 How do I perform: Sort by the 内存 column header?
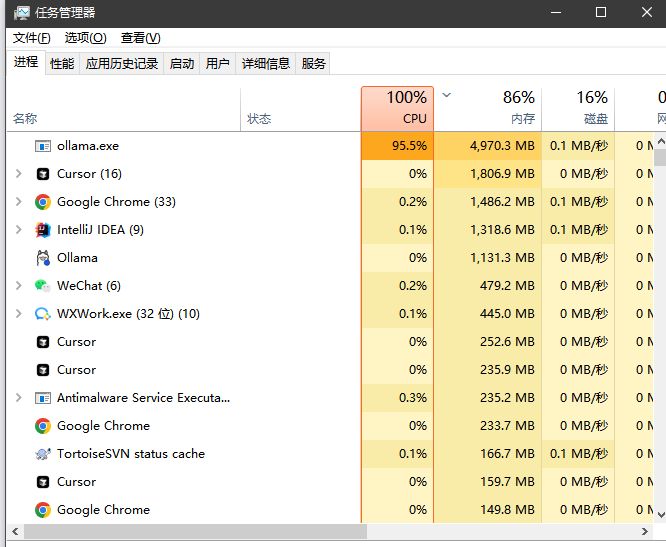pos(488,110)
